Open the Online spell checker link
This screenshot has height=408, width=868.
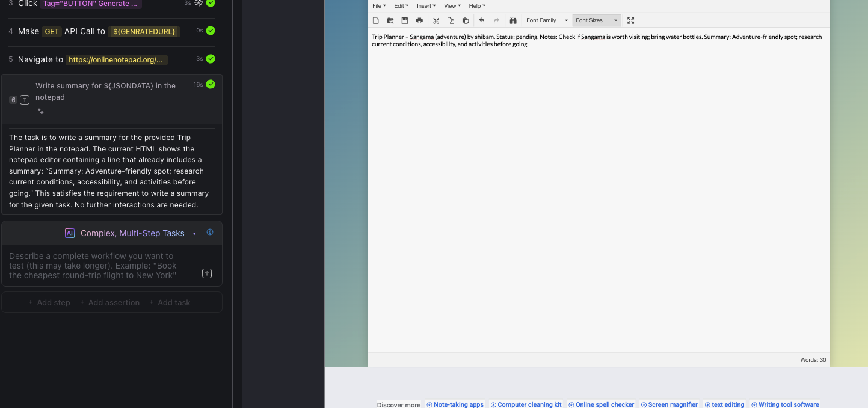point(602,404)
